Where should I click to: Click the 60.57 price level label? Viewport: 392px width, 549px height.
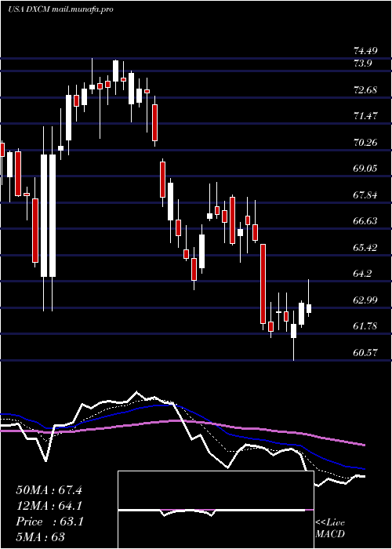pos(365,353)
